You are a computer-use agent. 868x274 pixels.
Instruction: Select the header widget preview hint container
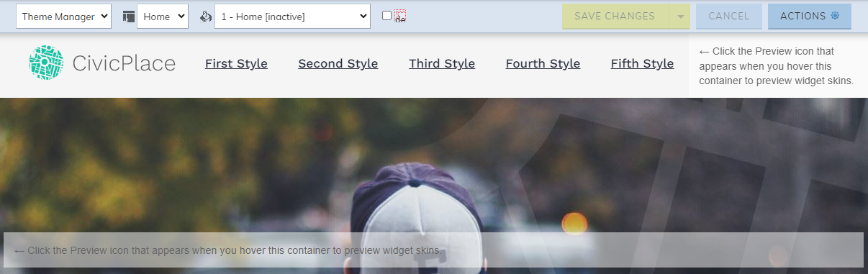click(778, 65)
